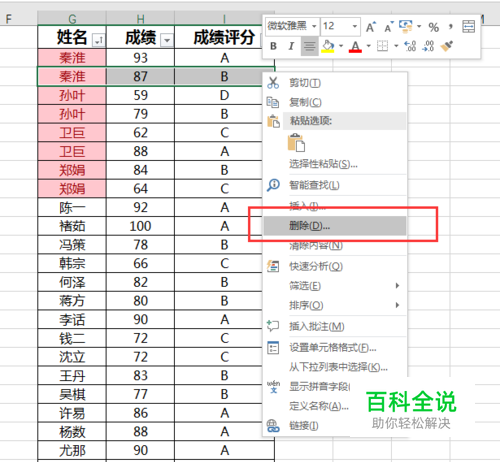Click the paste clipboard option icon

(296, 143)
